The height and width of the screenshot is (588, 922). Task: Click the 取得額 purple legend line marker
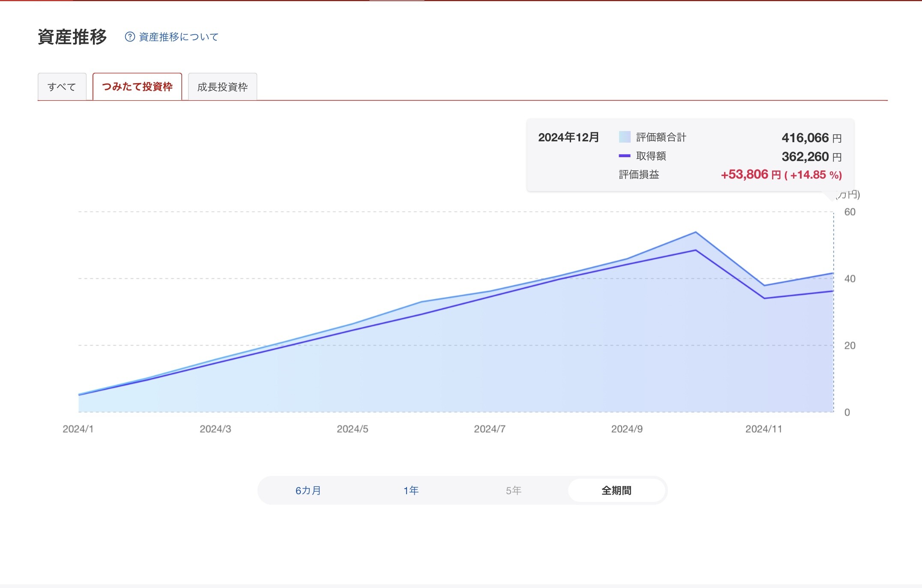tap(624, 156)
